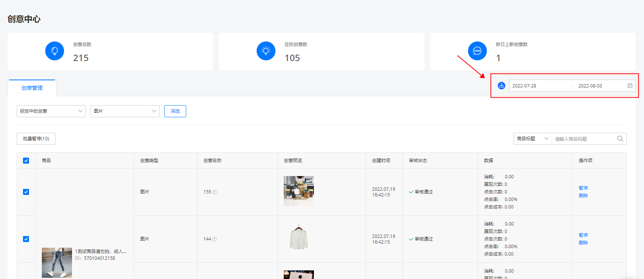The image size is (644, 279).
Task: Click the new creatives badge icon
Action: coord(477,51)
